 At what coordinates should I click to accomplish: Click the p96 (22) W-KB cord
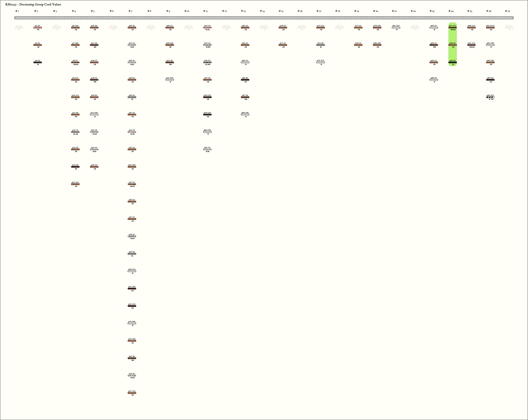[490, 97]
